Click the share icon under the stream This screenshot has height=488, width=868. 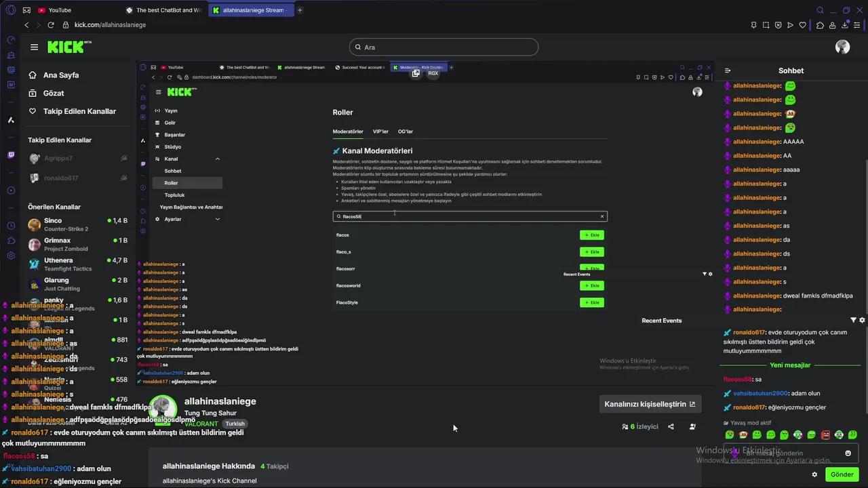671,427
